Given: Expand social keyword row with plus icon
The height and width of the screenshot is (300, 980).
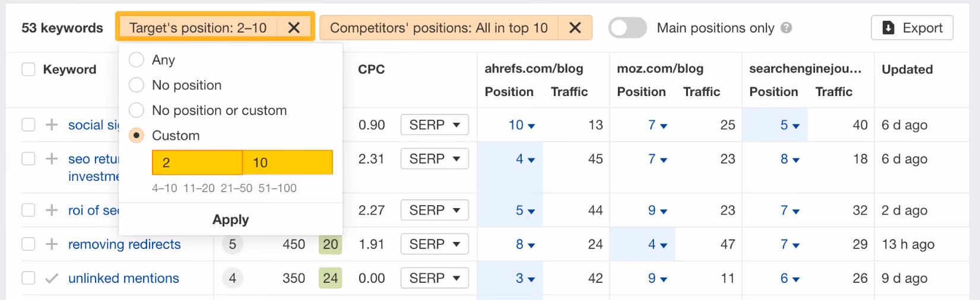Looking at the screenshot, I should 52,125.
